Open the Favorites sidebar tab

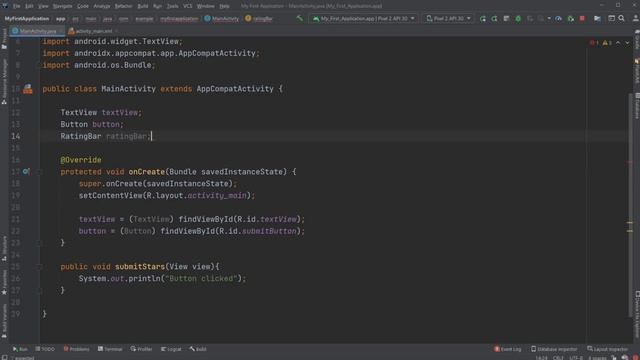click(4, 282)
